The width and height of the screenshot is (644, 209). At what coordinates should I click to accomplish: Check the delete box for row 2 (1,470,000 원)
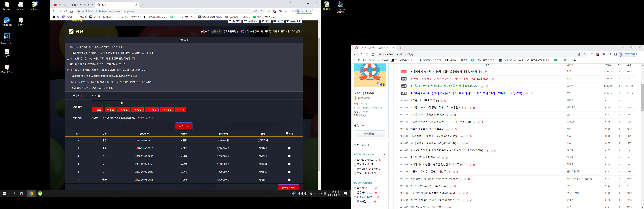(x=289, y=172)
